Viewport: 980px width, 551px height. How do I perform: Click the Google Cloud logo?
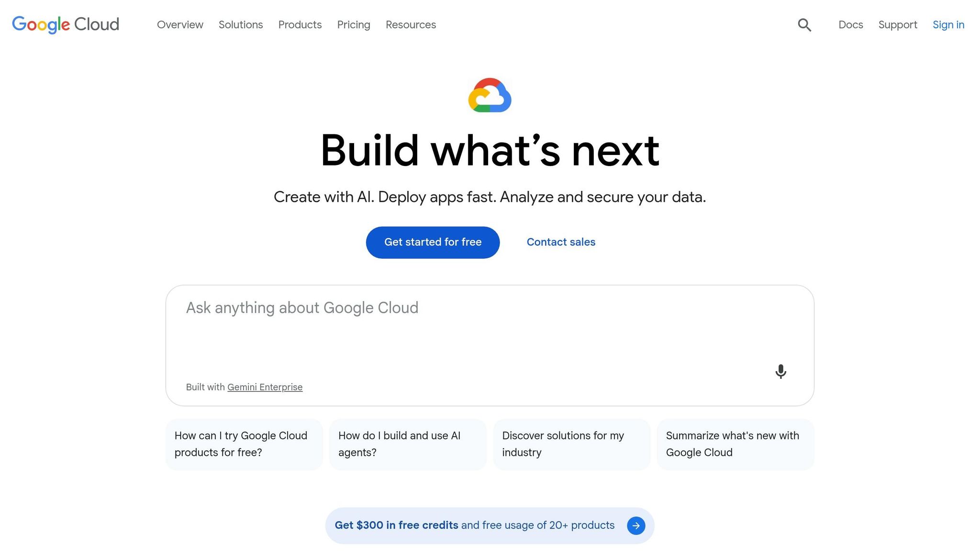pyautogui.click(x=65, y=24)
